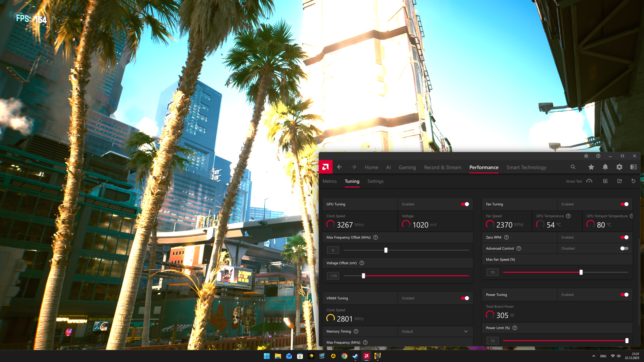Viewport: 644px width, 362px height.
Task: Click the Voltage Offset value field
Action: pos(333,276)
